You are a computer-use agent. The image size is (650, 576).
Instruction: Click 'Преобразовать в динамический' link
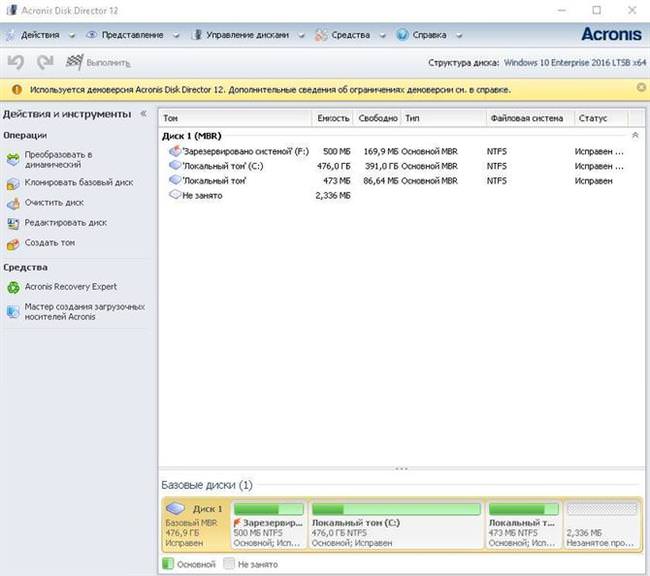58,160
